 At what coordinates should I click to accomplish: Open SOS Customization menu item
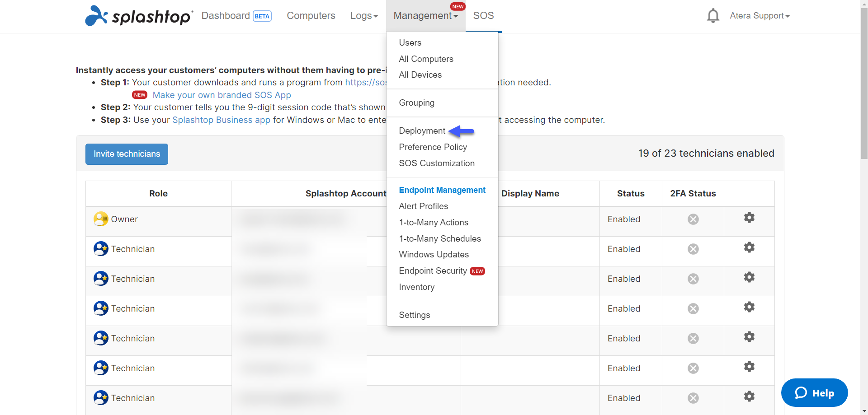(437, 163)
